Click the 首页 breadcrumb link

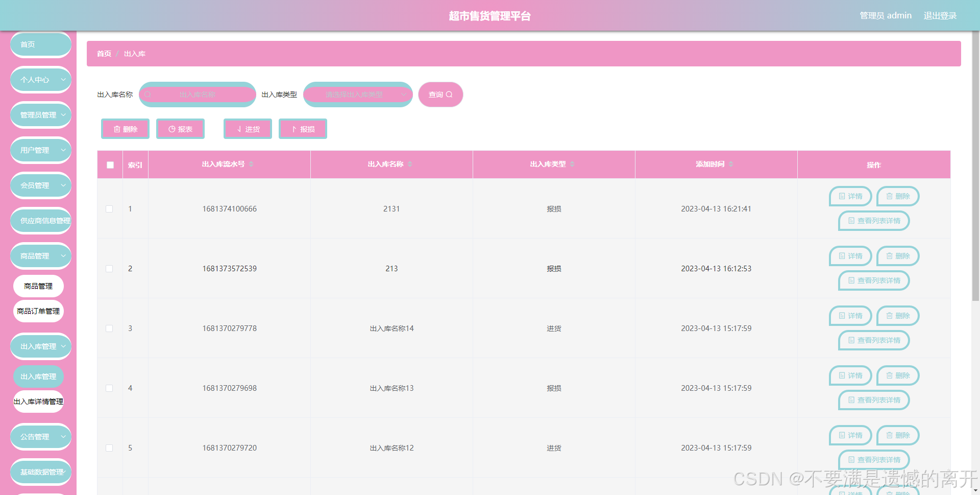click(x=104, y=54)
